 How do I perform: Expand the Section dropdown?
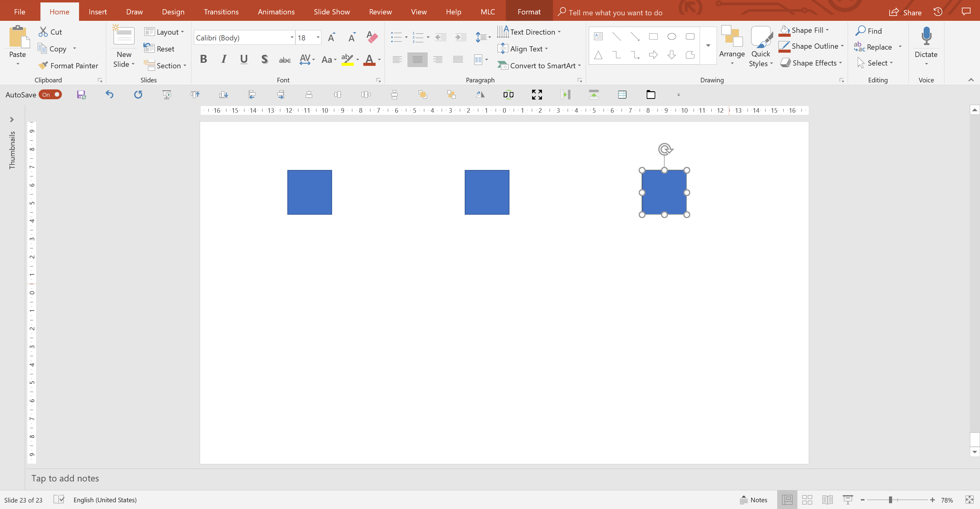(165, 66)
